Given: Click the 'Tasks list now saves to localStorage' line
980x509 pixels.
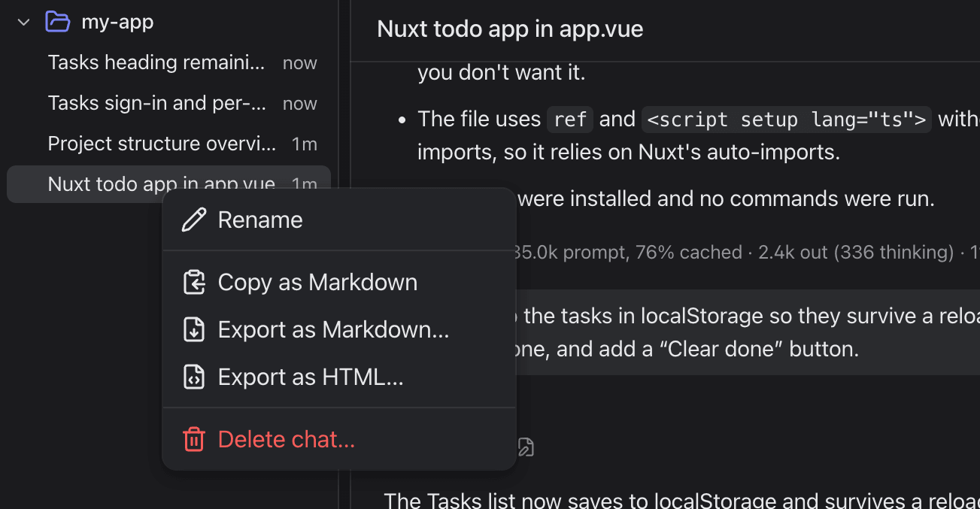Looking at the screenshot, I should pos(681,500).
